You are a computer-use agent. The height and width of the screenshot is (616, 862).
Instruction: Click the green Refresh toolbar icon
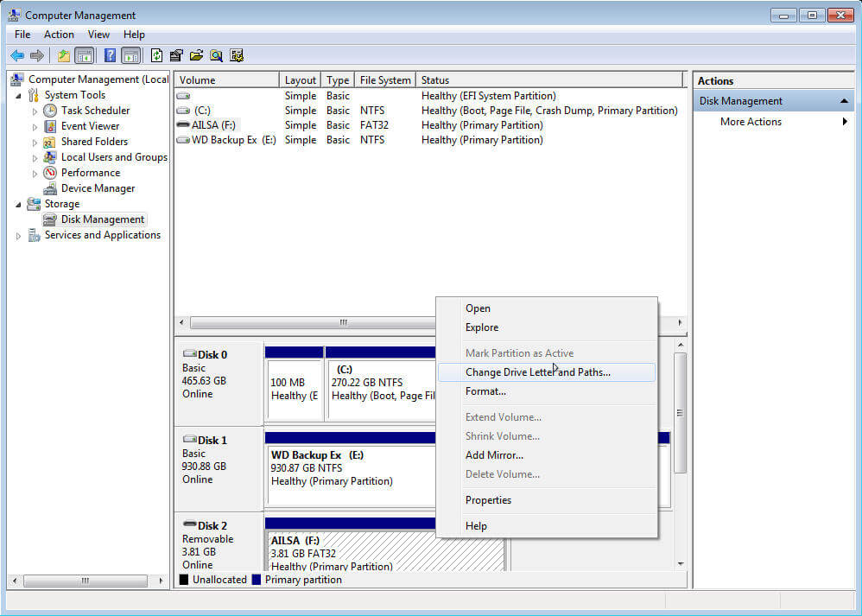(x=156, y=56)
